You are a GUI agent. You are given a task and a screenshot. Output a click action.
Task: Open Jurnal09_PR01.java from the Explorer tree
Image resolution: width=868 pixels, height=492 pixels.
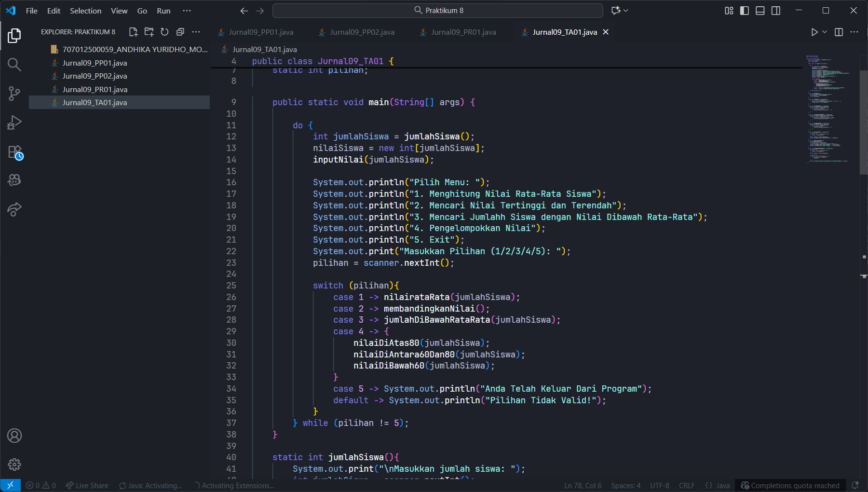pyautogui.click(x=95, y=89)
